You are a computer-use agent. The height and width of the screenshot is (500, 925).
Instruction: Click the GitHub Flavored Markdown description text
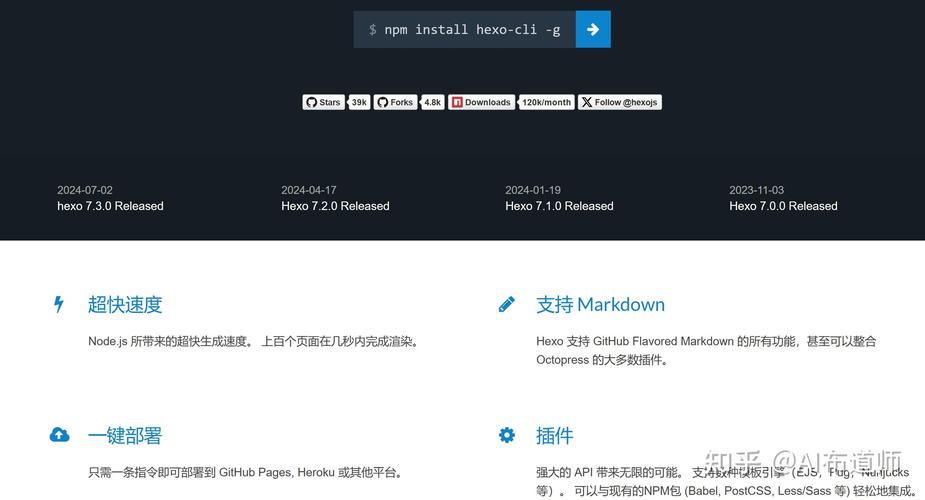click(706, 350)
